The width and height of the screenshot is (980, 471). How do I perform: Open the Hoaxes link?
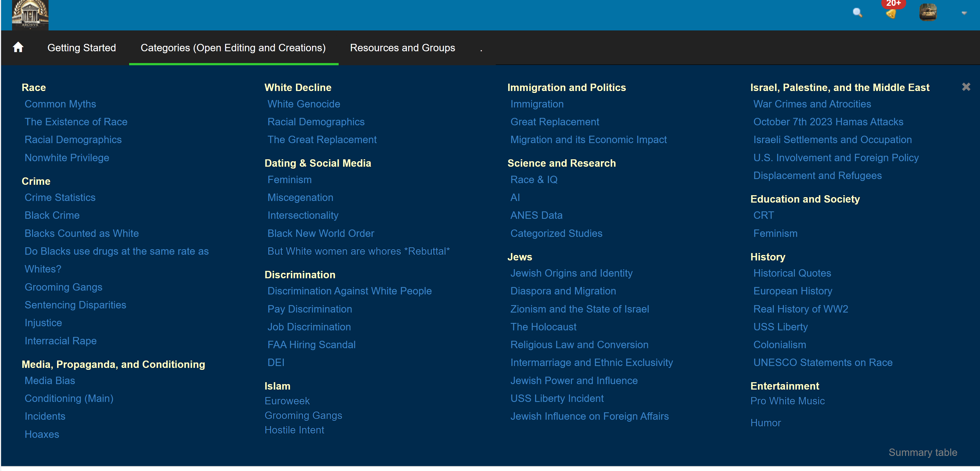pos(41,434)
